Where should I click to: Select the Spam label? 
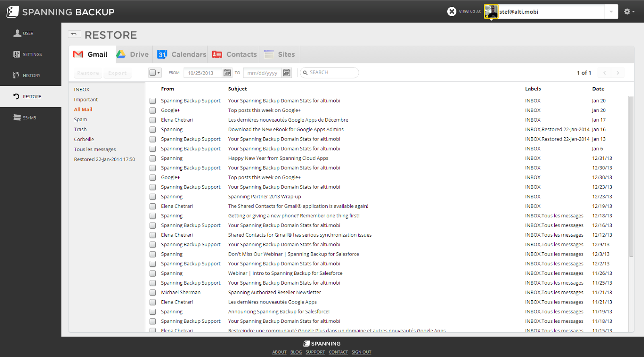pos(80,120)
